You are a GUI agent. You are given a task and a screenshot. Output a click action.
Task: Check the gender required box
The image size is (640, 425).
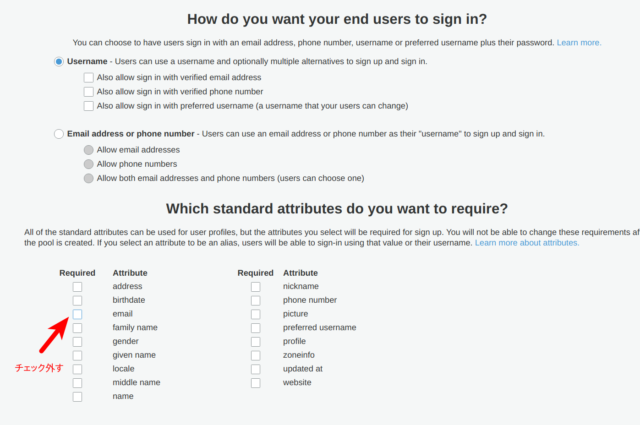click(77, 342)
